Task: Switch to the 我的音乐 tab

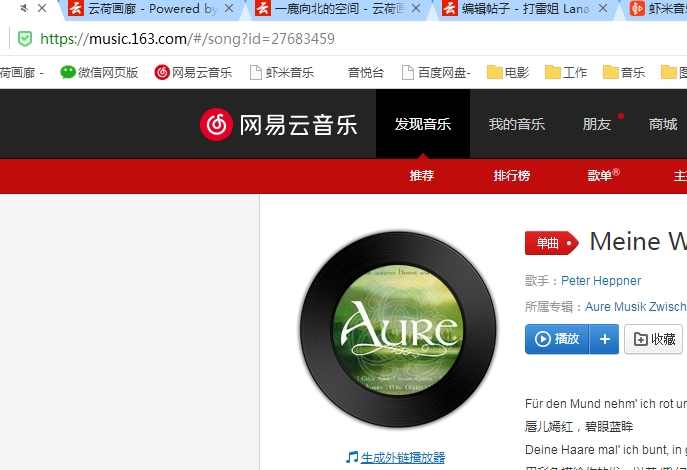Action: click(517, 124)
